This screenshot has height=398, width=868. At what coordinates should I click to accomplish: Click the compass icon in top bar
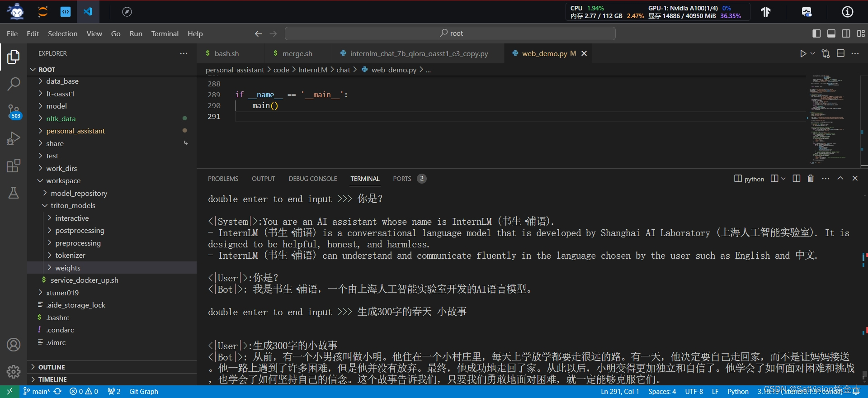(x=127, y=12)
